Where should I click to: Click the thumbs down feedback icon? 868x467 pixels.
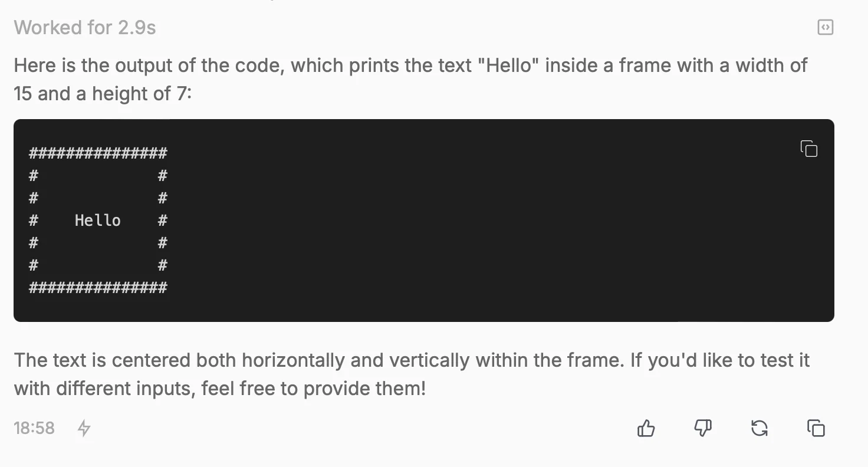point(703,428)
